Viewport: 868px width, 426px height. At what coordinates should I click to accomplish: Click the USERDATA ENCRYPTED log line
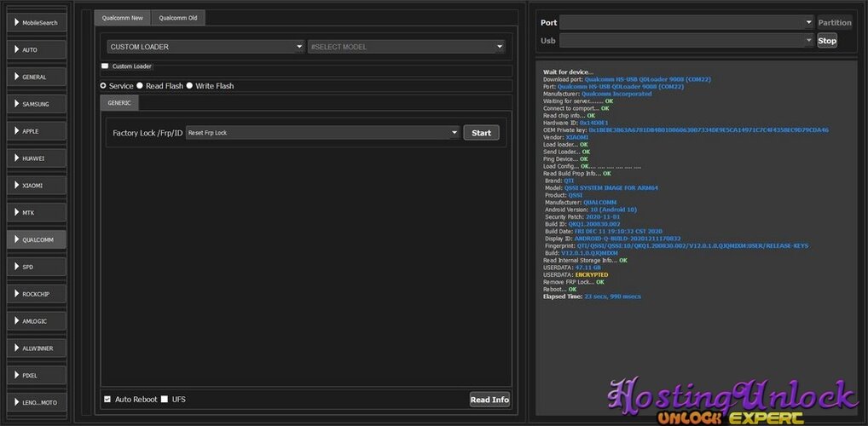tap(576, 274)
